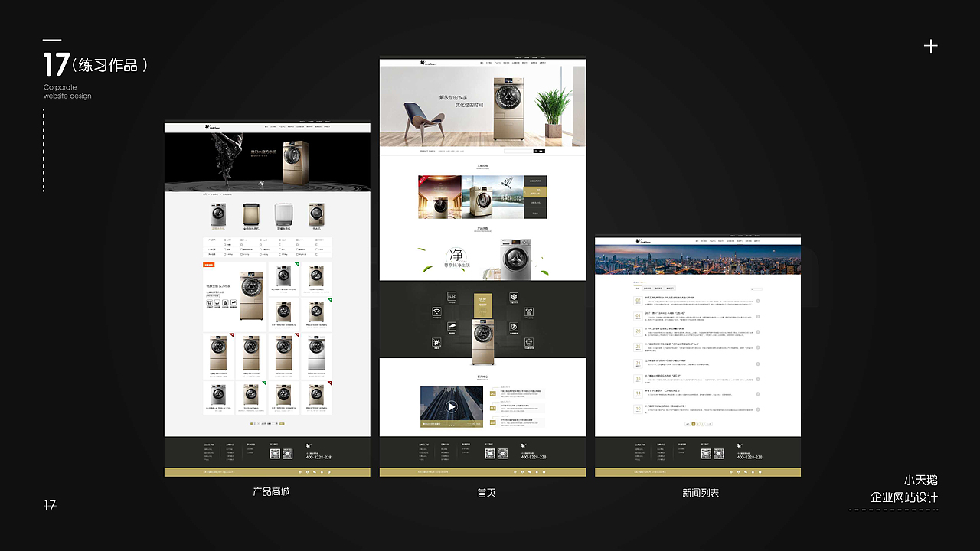This screenshot has height=551, width=980.
Task: Click the round arrow button beside the 10 news item
Action: pyautogui.click(x=758, y=409)
